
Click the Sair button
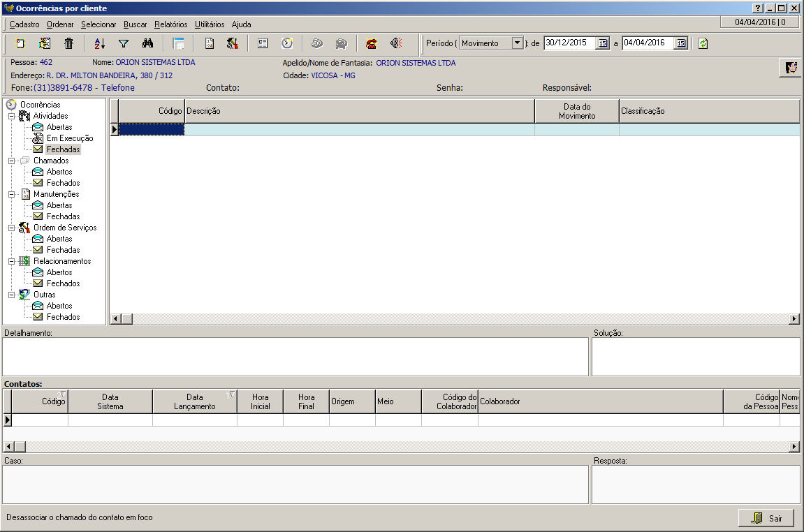(766, 518)
